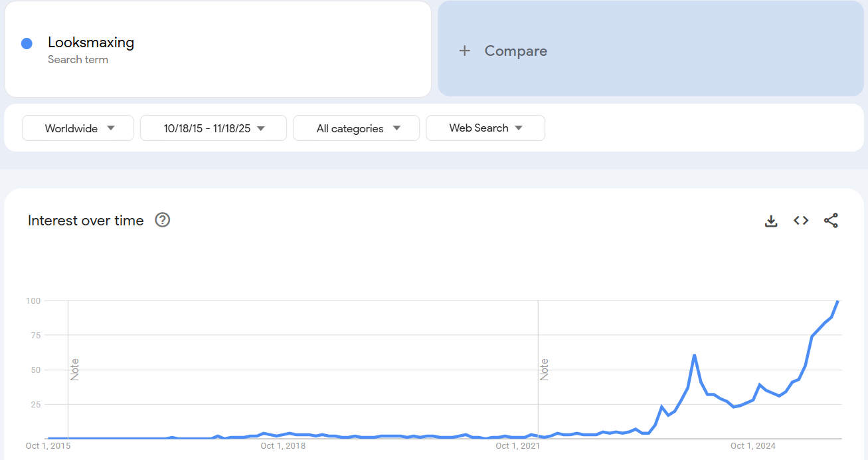868x460 pixels.
Task: Click the plus icon beside Compare
Action: (x=465, y=51)
